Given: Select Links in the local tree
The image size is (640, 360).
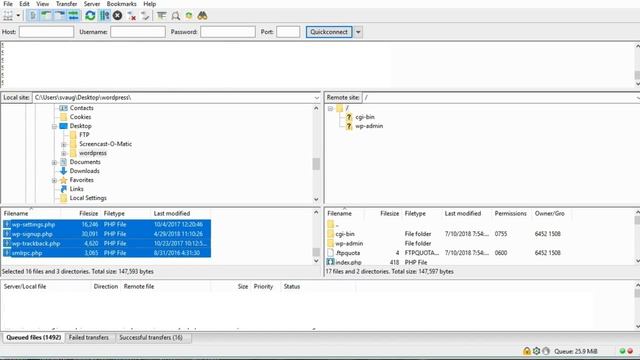Looking at the screenshot, I should [76, 189].
